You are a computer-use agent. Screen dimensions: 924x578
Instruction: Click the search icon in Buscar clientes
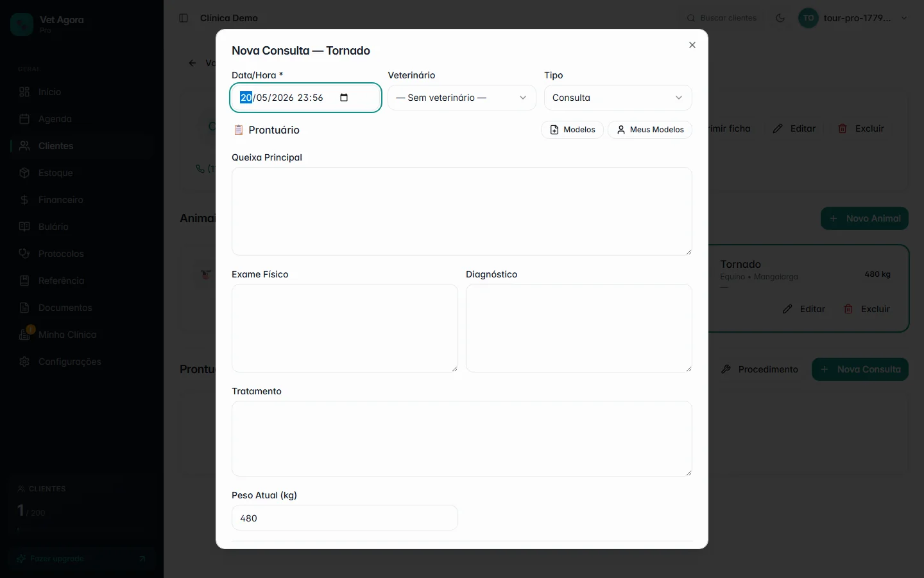[x=691, y=18]
